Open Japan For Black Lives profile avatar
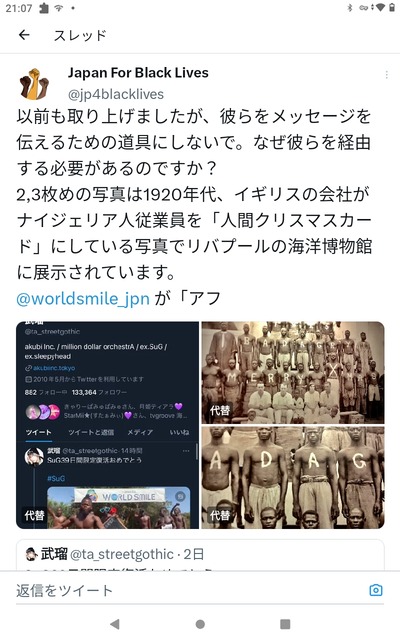 click(x=34, y=84)
